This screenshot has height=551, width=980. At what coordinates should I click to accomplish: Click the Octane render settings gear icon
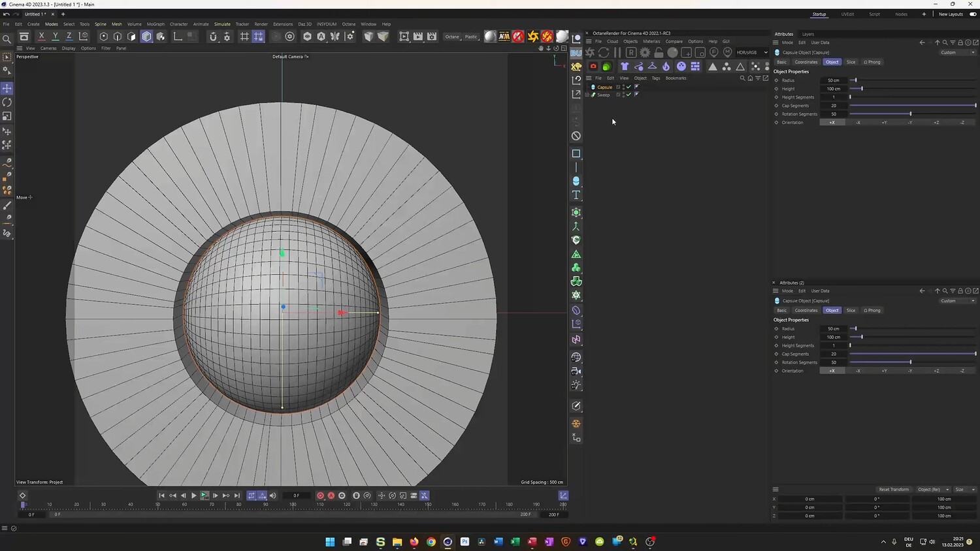pos(645,52)
